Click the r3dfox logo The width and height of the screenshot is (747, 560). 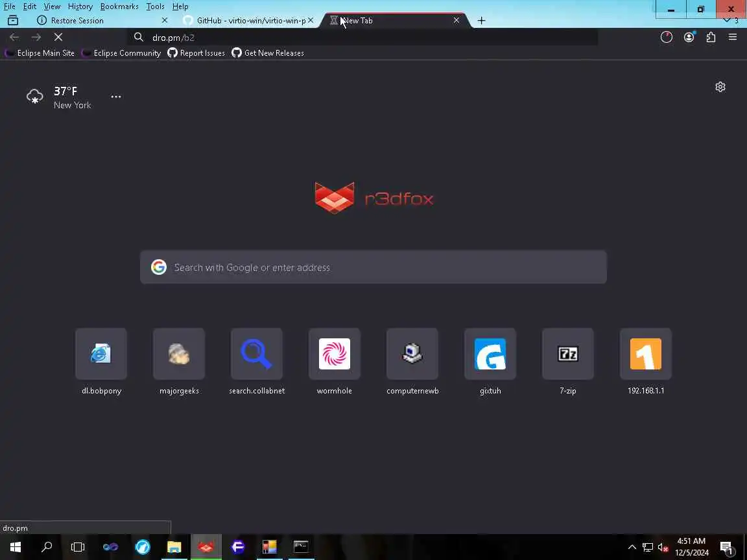(374, 198)
